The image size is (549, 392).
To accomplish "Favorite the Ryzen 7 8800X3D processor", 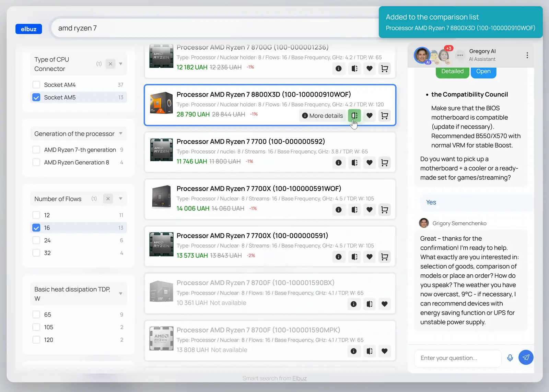I will click(370, 116).
